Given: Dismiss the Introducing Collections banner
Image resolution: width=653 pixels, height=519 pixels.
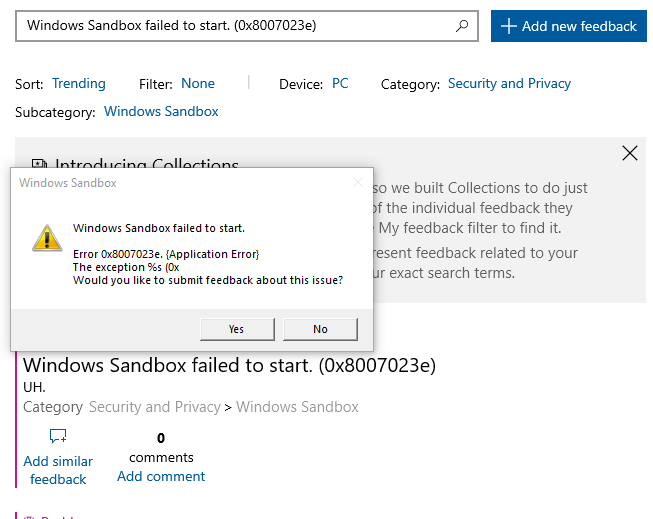Looking at the screenshot, I should (630, 153).
